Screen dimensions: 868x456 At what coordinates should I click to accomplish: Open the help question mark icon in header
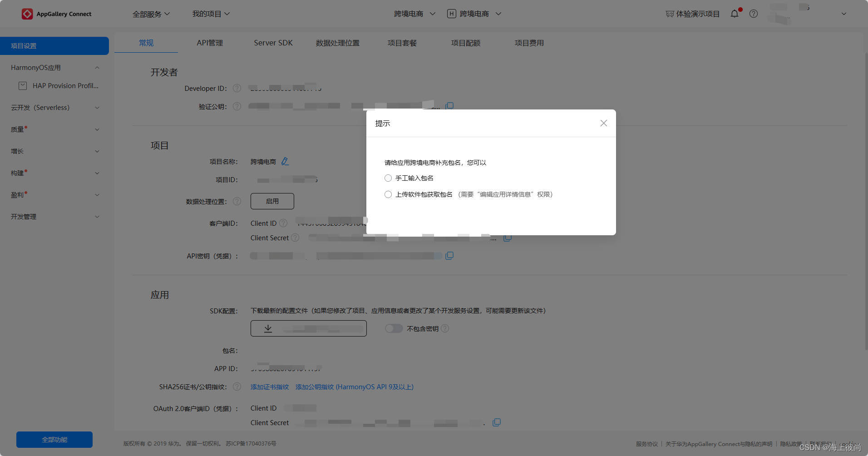754,14
